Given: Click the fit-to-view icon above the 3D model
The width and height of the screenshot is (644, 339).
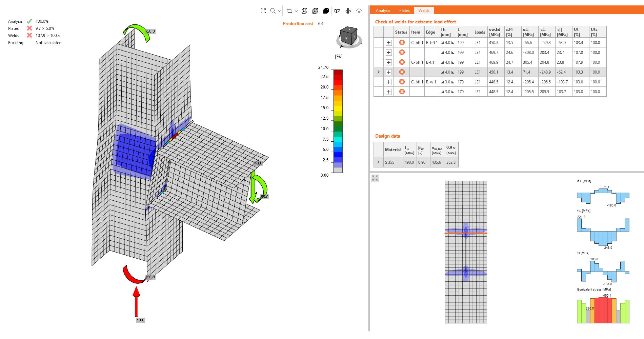Looking at the screenshot, I should 264,11.
